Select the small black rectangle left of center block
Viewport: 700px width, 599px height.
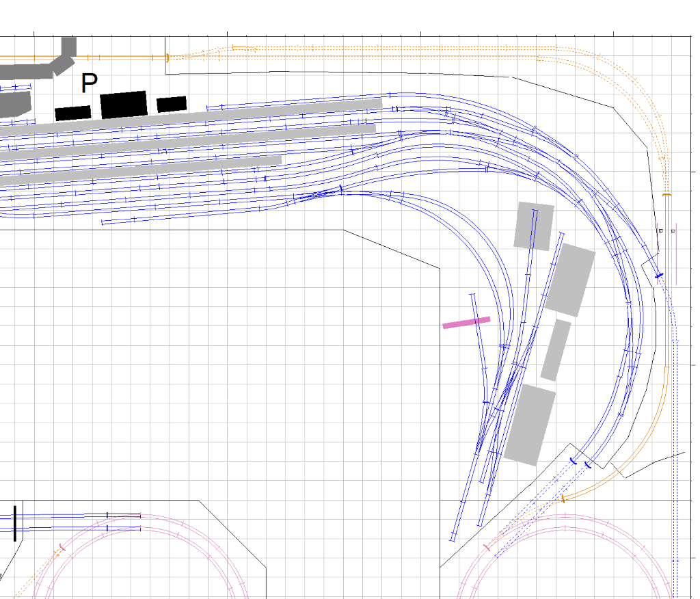[x=73, y=113]
